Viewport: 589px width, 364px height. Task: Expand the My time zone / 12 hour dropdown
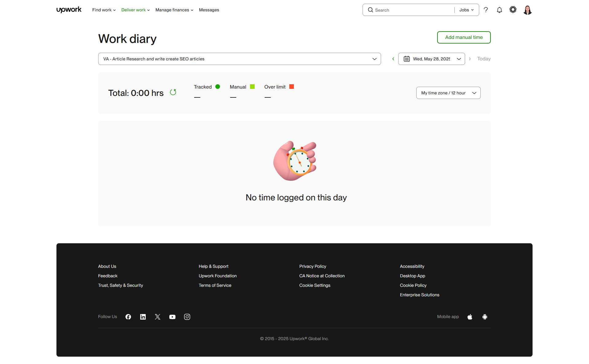point(448,93)
